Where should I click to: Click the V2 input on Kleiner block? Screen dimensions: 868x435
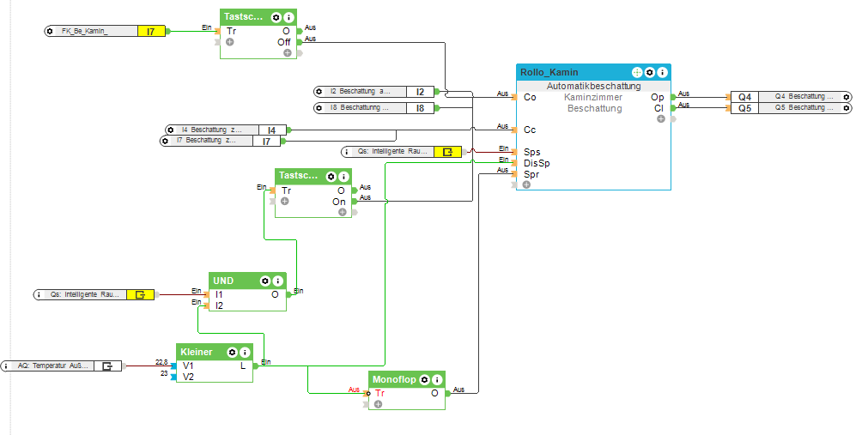(x=188, y=377)
